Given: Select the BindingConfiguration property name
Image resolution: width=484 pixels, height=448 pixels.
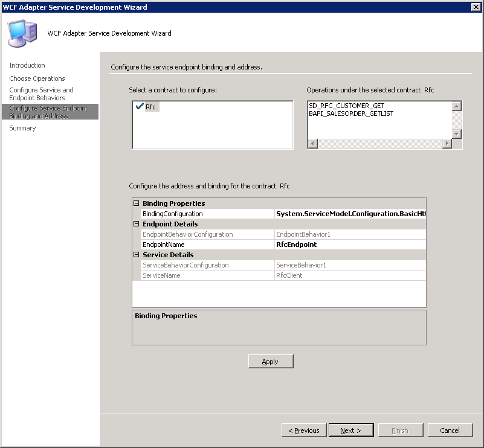Looking at the screenshot, I should (207, 214).
